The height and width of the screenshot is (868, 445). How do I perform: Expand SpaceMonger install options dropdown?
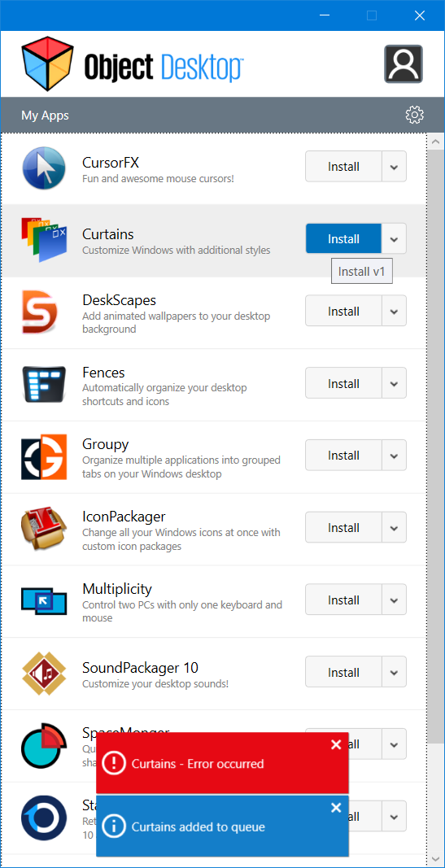click(394, 744)
